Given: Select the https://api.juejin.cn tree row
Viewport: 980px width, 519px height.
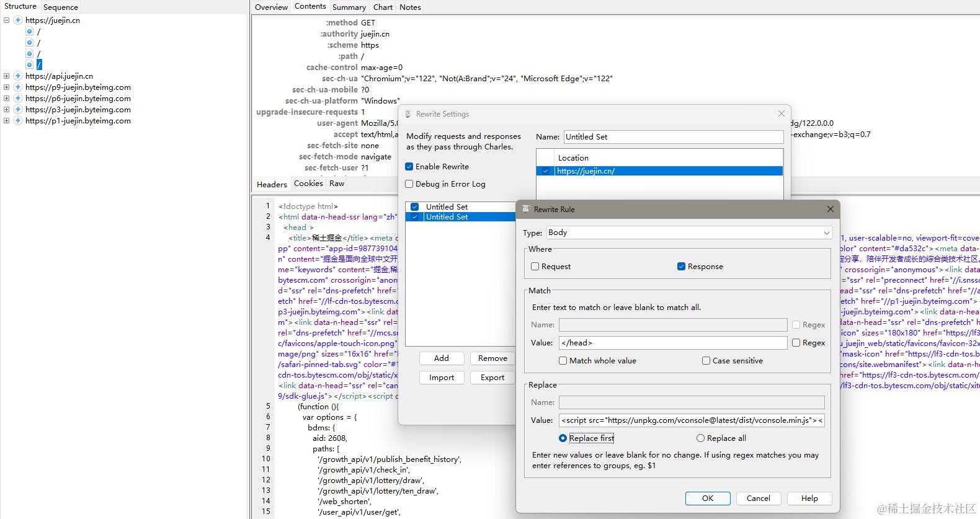Looking at the screenshot, I should click(x=59, y=76).
